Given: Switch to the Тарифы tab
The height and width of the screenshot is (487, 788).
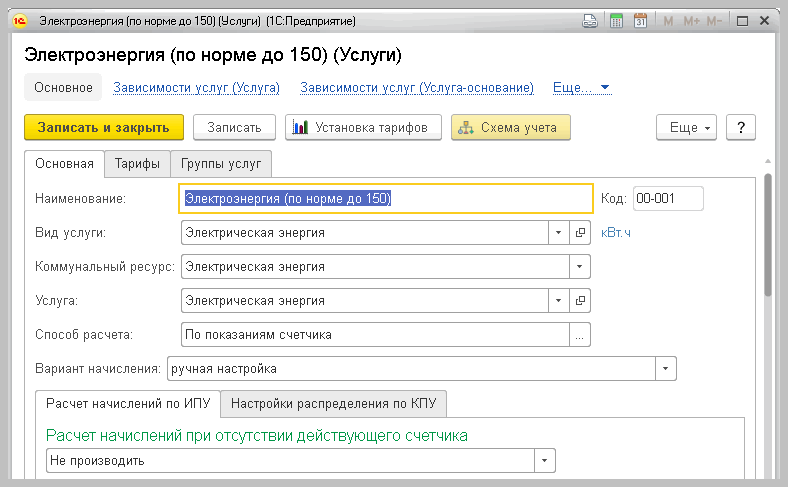Looking at the screenshot, I should 137,164.
